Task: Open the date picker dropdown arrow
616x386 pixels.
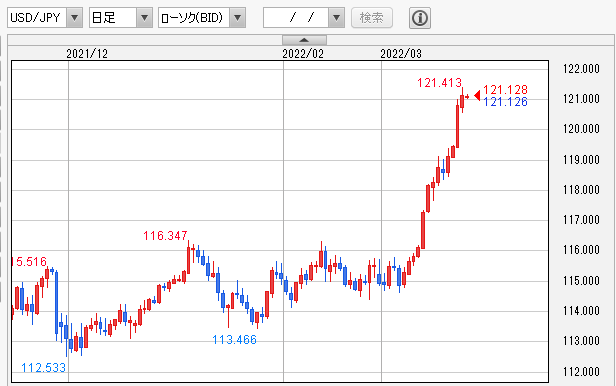Action: click(336, 18)
